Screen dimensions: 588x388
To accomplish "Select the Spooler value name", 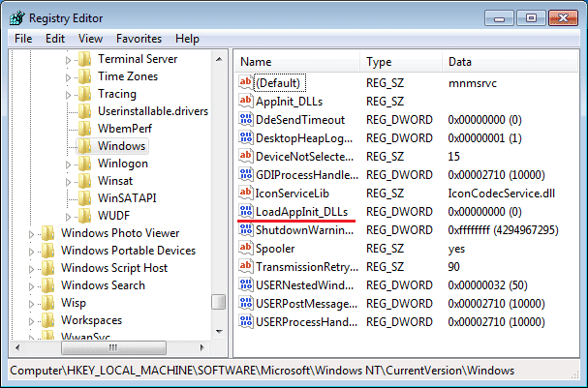I will (275, 249).
